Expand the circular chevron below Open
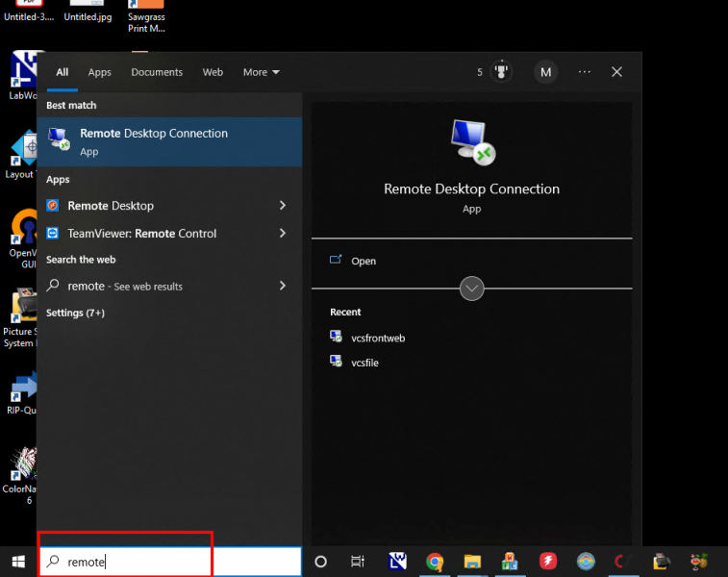728x577 pixels. point(471,288)
